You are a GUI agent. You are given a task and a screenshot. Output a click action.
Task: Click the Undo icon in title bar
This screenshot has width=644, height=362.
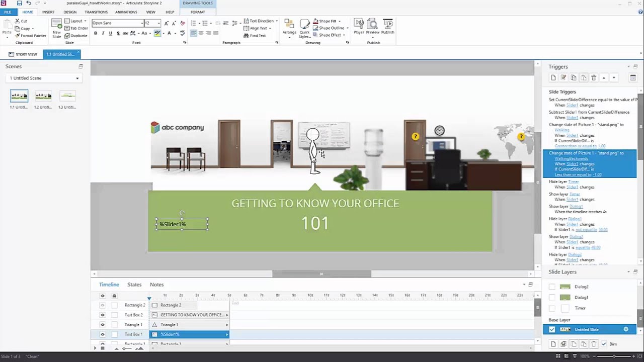pyautogui.click(x=28, y=3)
